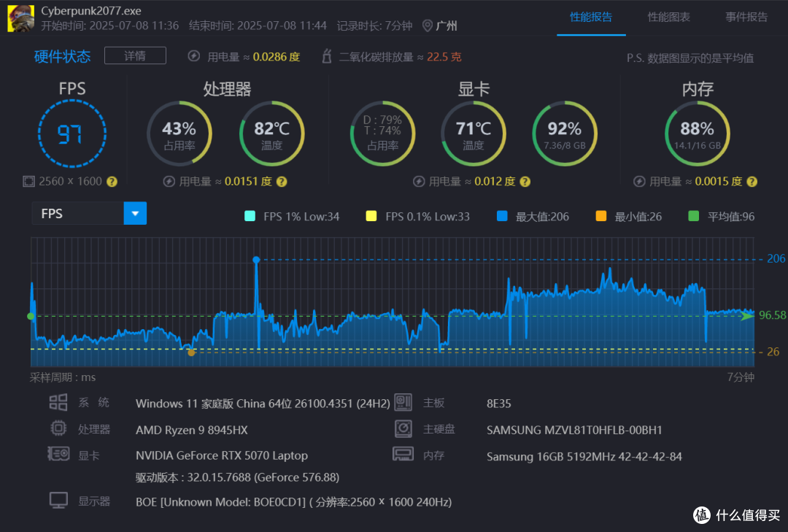Click the cyan FPS 1% Low legend swatch

[x=250, y=216]
